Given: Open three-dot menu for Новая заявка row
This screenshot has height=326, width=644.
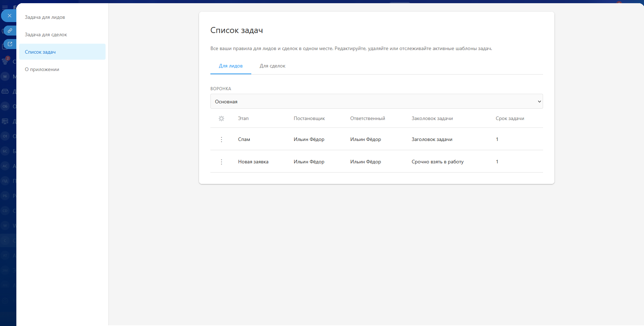Looking at the screenshot, I should [221, 162].
